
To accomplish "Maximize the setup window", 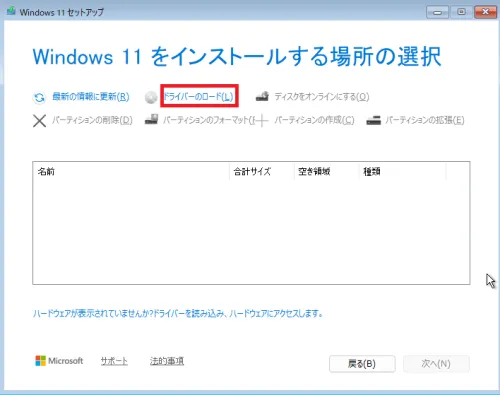I will [461, 12].
